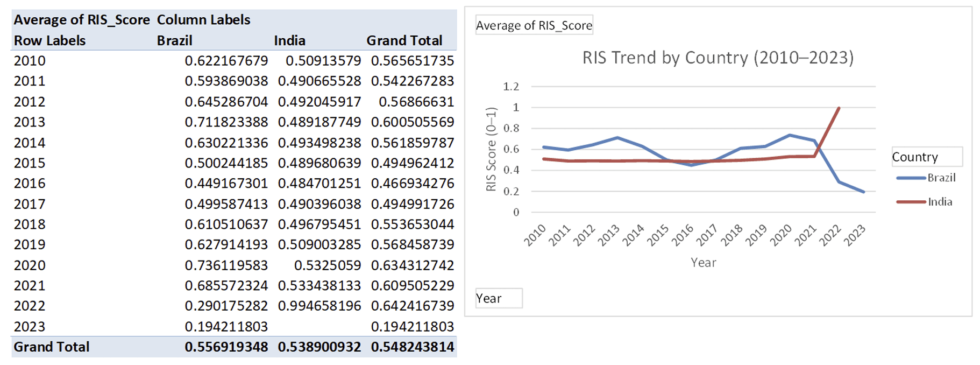This screenshot has width=980, height=365.
Task: Select cell with value 0.50913579
Action: pyautogui.click(x=323, y=61)
